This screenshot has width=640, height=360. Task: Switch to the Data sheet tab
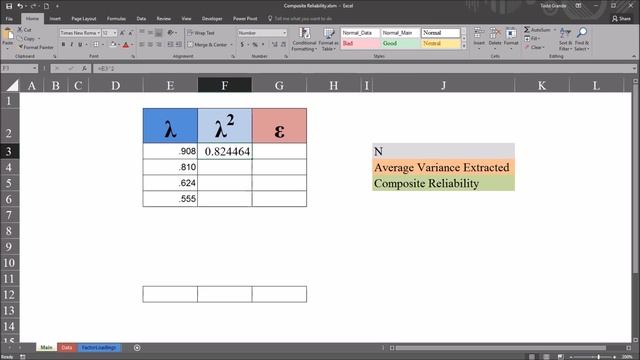[x=67, y=348]
